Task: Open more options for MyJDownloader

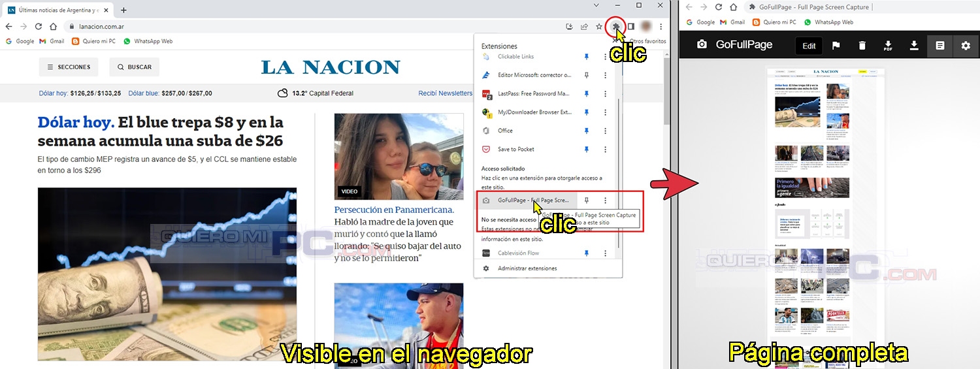Action: (605, 112)
